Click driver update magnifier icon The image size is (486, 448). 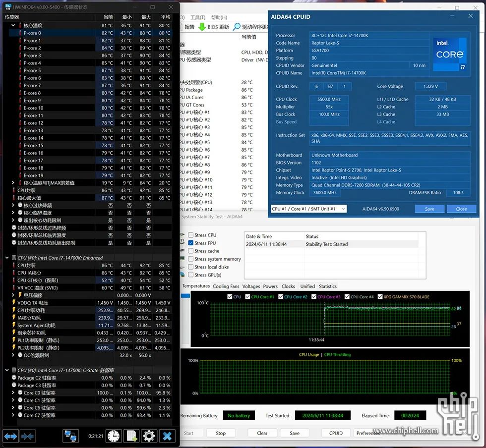pos(237,27)
